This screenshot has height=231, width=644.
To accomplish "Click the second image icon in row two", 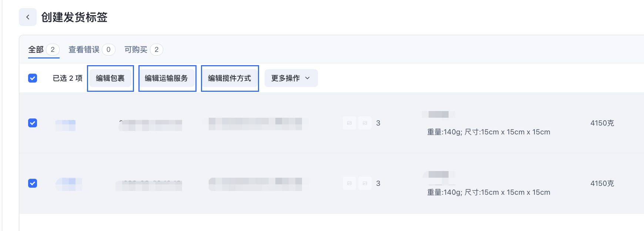I will coord(365,183).
